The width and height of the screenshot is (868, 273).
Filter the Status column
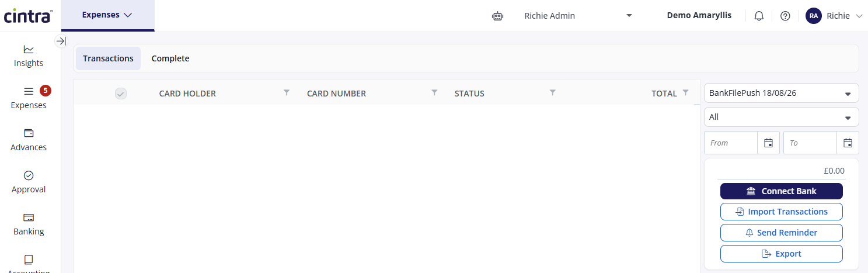552,92
